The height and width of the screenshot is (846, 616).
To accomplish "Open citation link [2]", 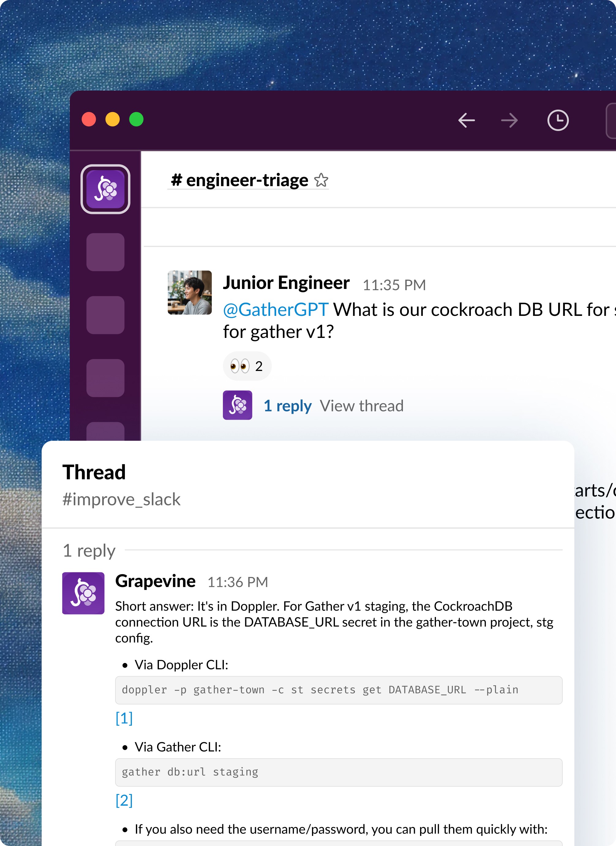I will pyautogui.click(x=124, y=800).
